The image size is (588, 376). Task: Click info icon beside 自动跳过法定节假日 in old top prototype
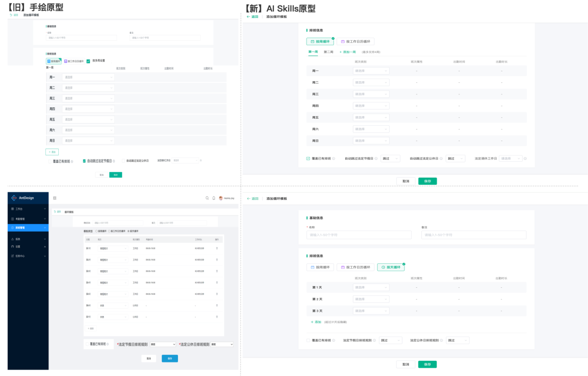point(114,161)
